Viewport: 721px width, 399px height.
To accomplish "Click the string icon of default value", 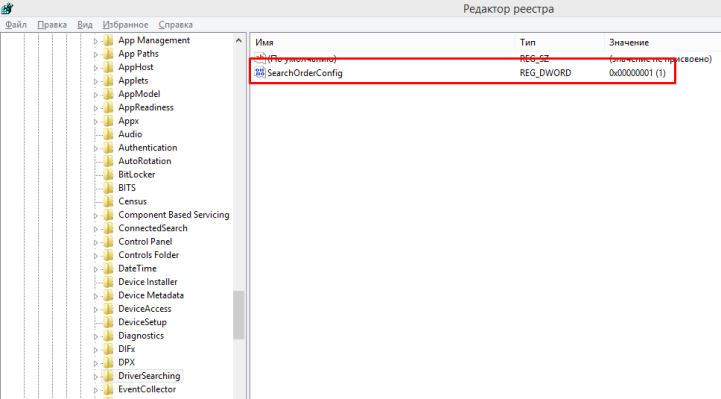I will (x=260, y=59).
